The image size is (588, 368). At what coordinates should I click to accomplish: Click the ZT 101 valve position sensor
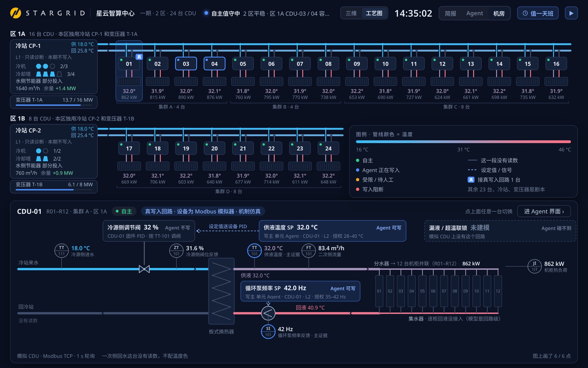176,251
